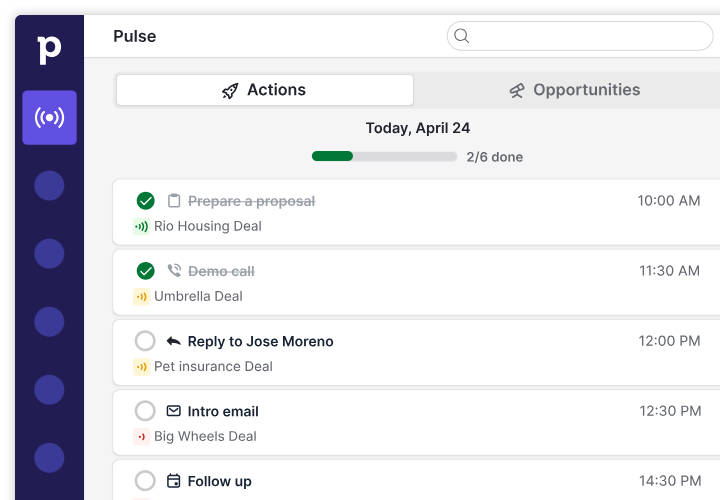Click the envelope icon beside Intro email
This screenshot has height=500, width=720.
coord(174,411)
